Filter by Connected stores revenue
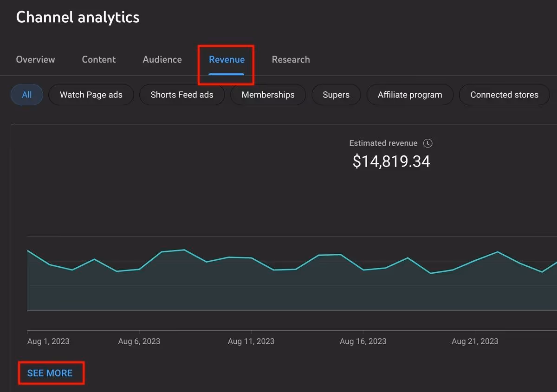557x392 pixels. (504, 95)
